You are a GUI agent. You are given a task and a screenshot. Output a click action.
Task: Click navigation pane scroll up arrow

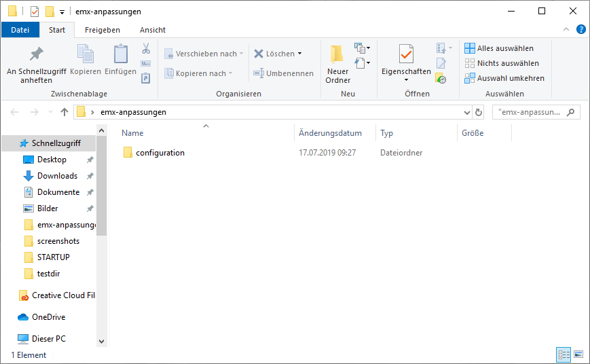pos(102,130)
